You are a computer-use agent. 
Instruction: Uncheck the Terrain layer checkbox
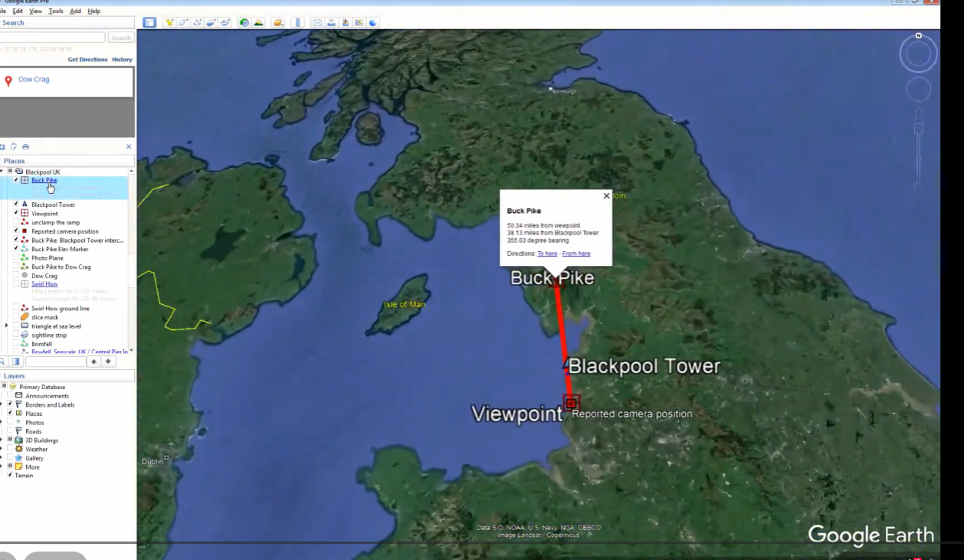[x=10, y=475]
